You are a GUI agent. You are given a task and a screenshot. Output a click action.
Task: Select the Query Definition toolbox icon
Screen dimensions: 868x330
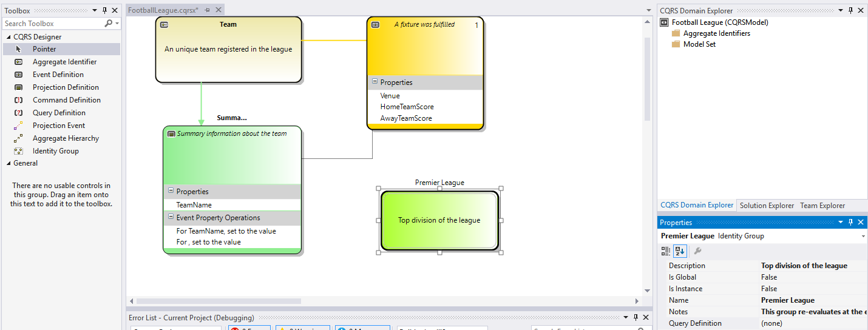pos(19,113)
